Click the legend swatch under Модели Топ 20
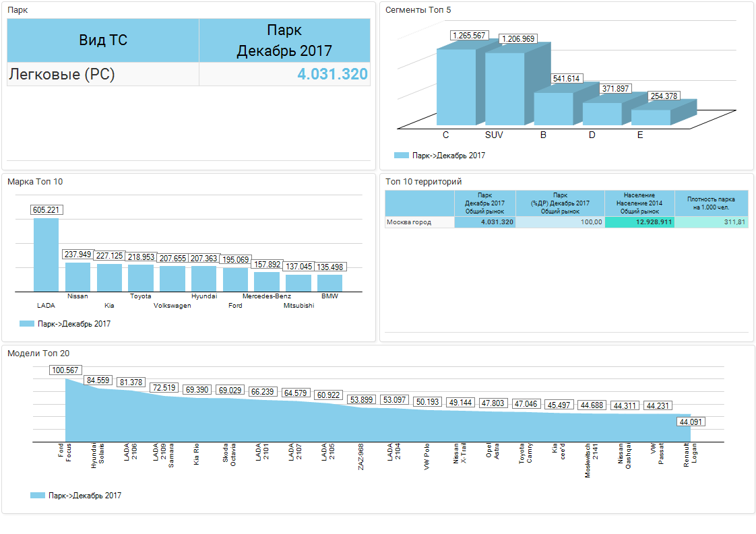756x534 pixels. [x=38, y=496]
